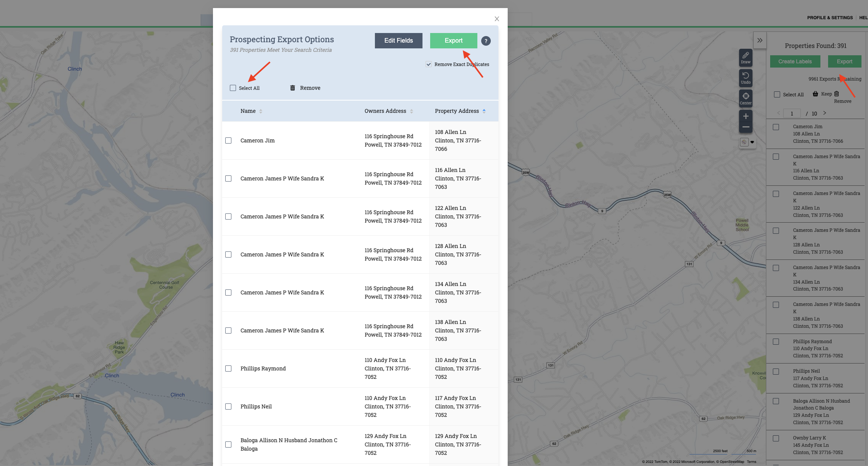Click the Keep basket icon in sidebar
Image resolution: width=868 pixels, height=466 pixels.
click(815, 94)
